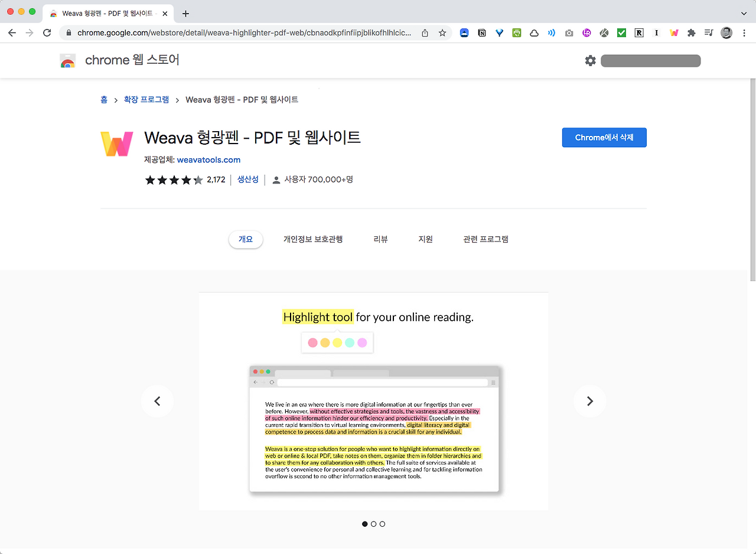Open the green printer extension icon
Screen dimensions: 756x554
click(x=517, y=33)
